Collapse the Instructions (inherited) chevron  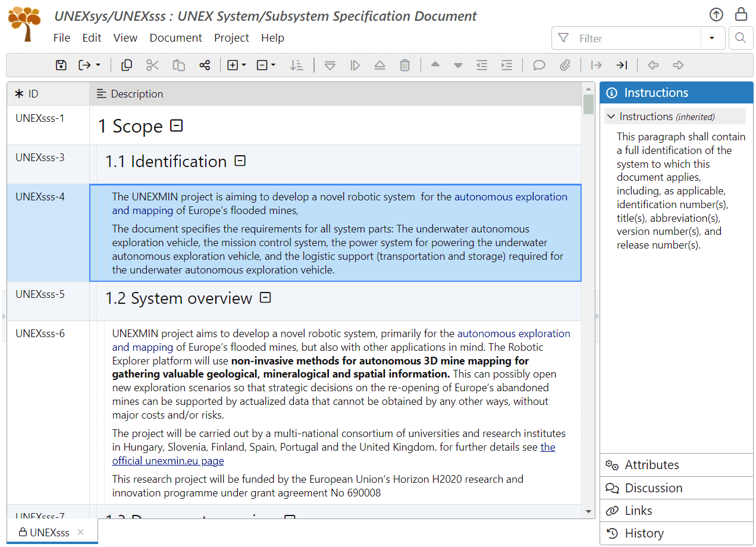click(x=611, y=117)
